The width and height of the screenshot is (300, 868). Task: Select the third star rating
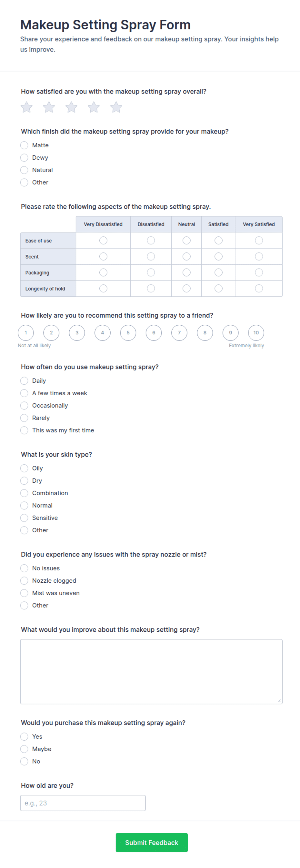pos(72,107)
